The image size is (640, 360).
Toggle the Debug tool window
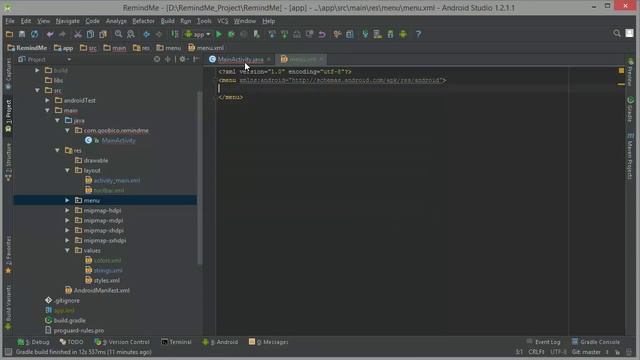[x=33, y=342]
